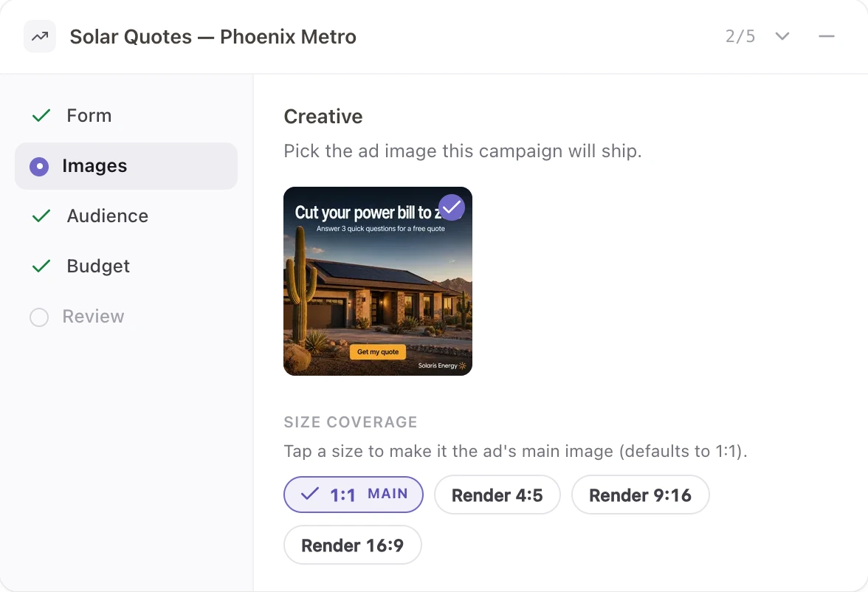Click the Solaris Energy sun logo
868x592 pixels.
point(462,365)
